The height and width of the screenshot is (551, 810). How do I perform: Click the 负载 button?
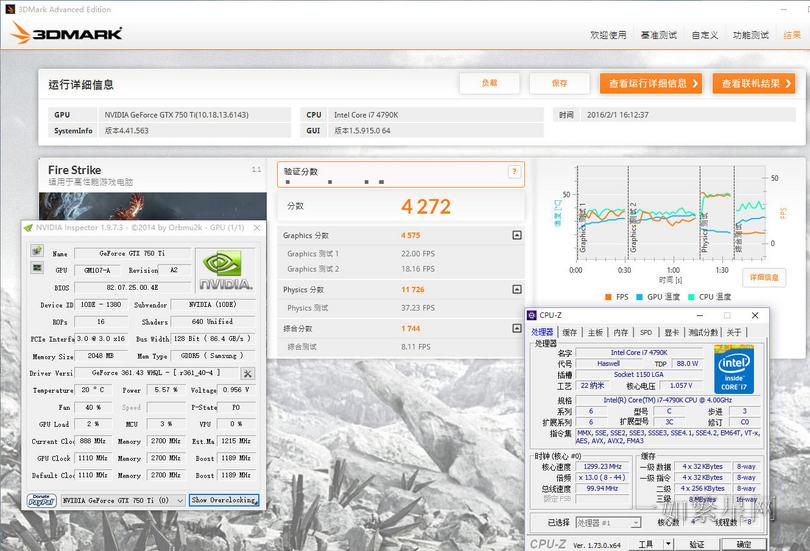pyautogui.click(x=489, y=83)
